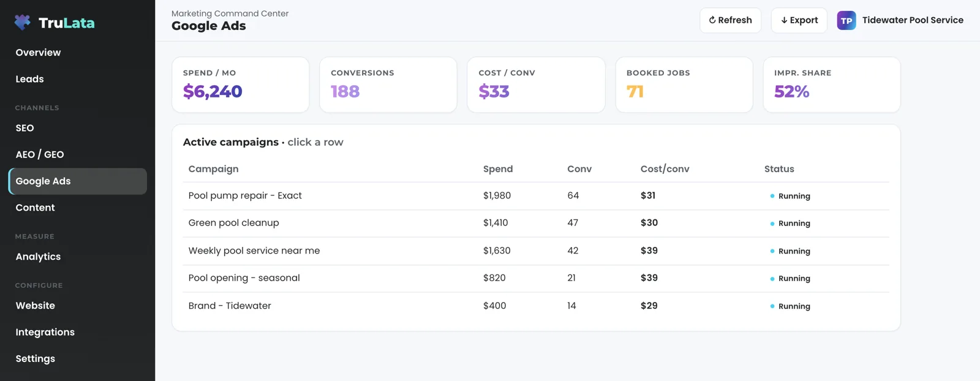Click the $29 cost per conversion
Screen dimensions: 980x381
(649, 306)
